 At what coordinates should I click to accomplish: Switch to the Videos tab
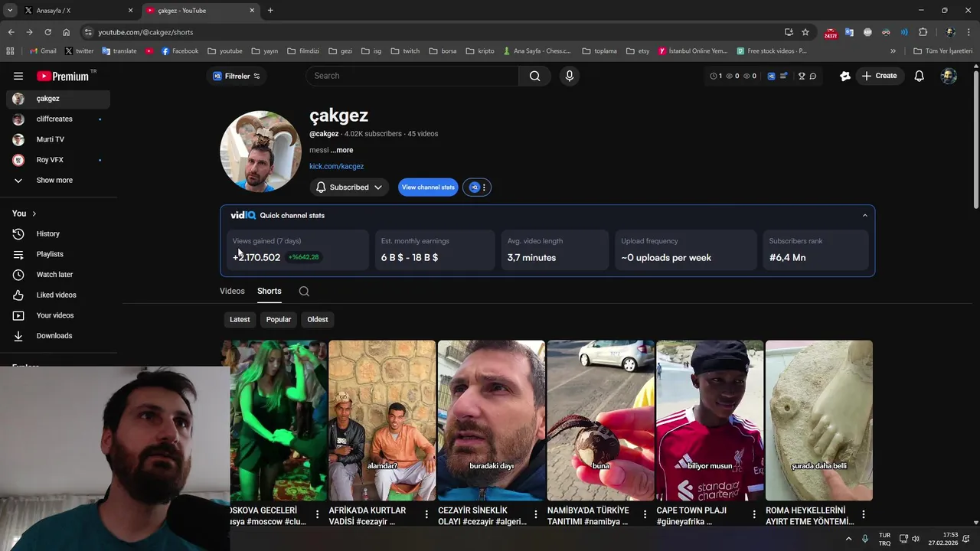coord(232,292)
